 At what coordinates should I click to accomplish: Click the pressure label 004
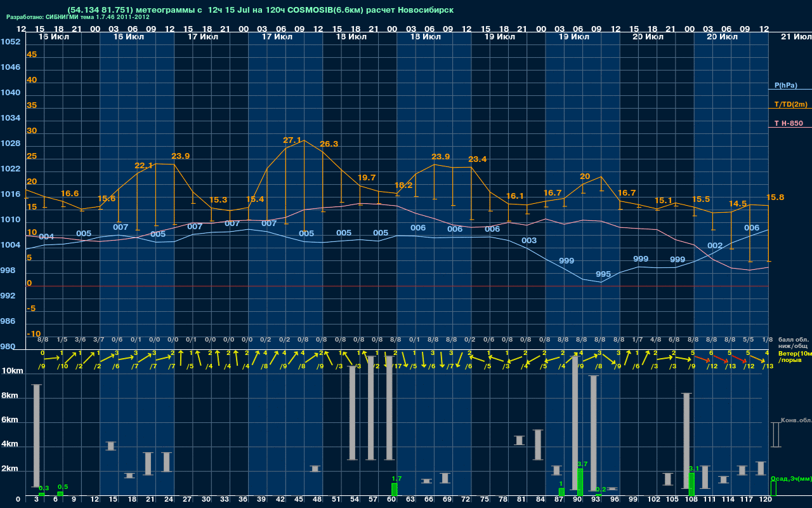tap(46, 237)
